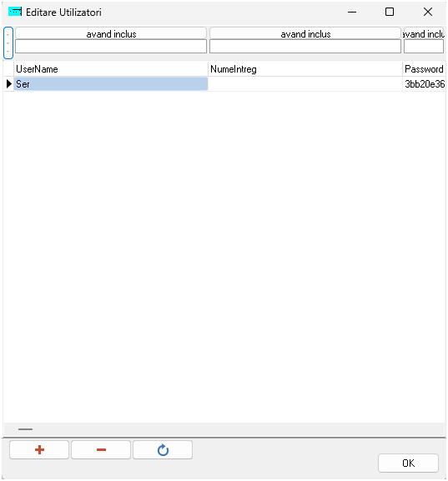
Task: Click the Password filter text field
Action: (424, 47)
